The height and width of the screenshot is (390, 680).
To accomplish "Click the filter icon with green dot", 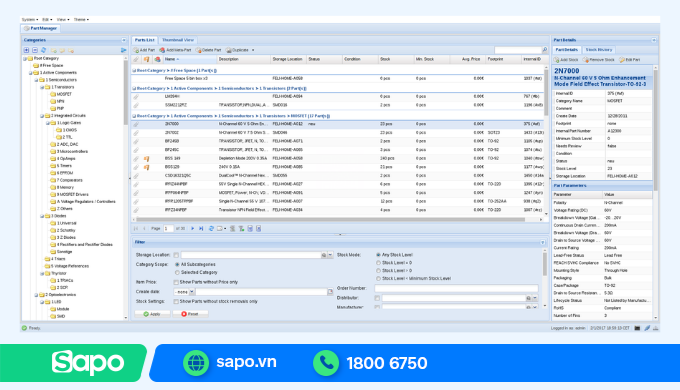I will pos(241,228).
